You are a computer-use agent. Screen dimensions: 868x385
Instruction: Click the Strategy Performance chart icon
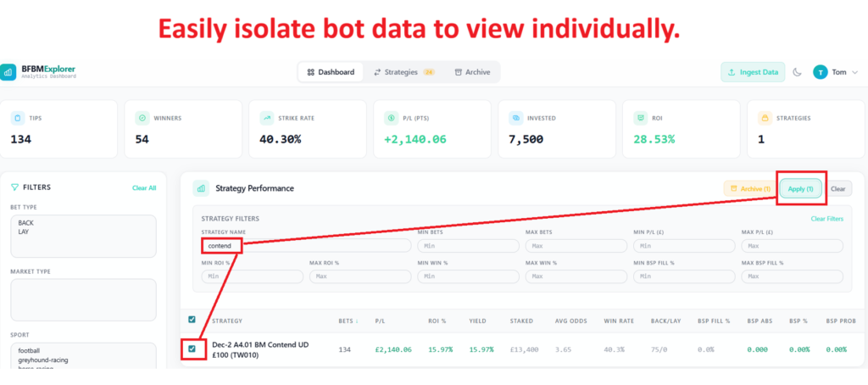tap(201, 188)
